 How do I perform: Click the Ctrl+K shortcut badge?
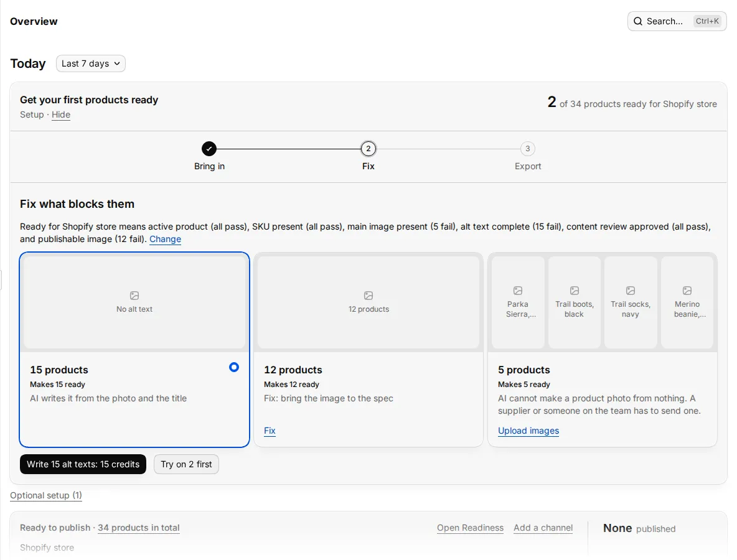click(707, 21)
